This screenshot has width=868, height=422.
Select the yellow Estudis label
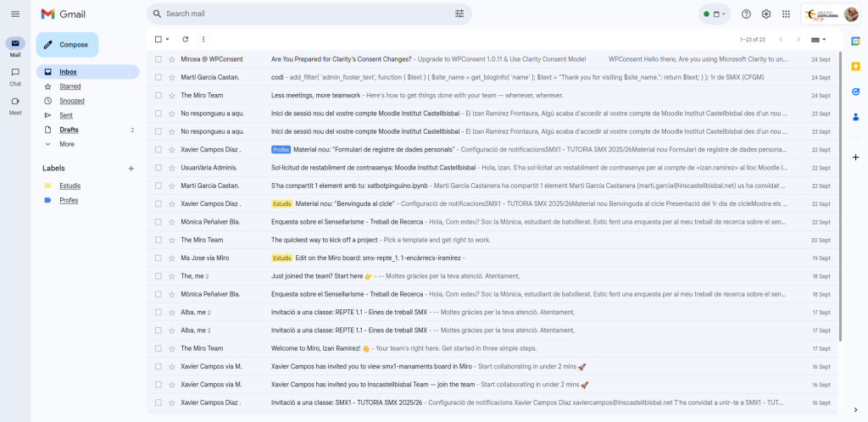(x=70, y=186)
